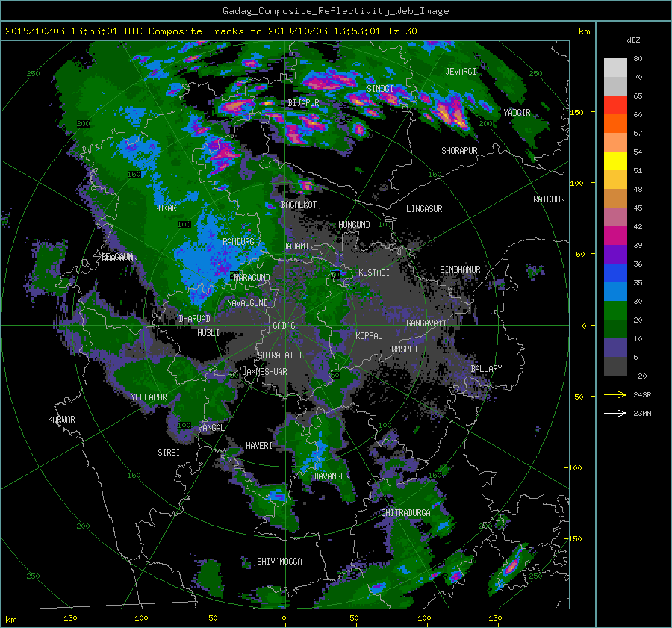Click the CHITRADURGA city label
Screen dimensions: 672x628
pyautogui.click(x=405, y=513)
